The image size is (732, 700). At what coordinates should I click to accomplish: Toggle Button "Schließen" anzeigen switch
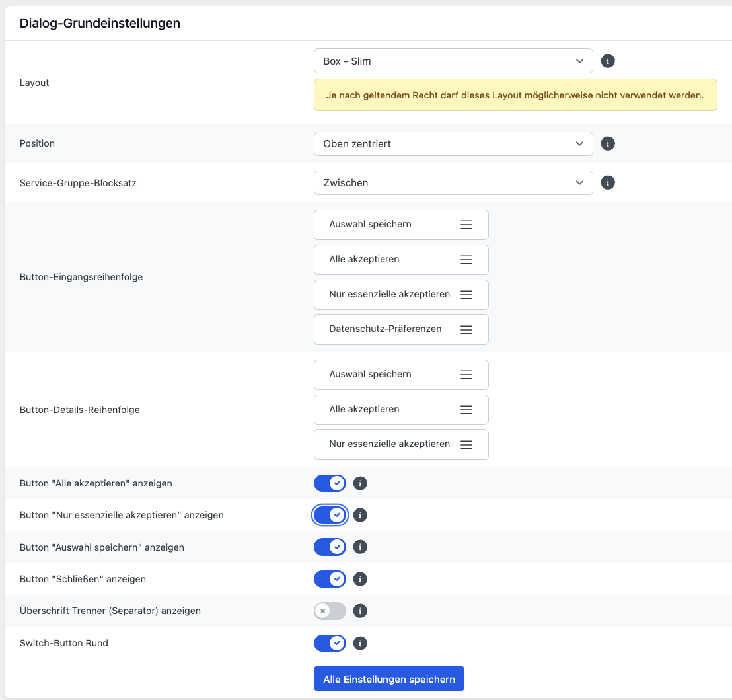coord(330,579)
